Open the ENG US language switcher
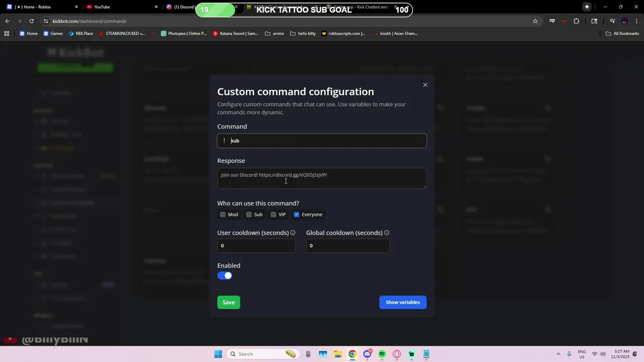This screenshot has width=644, height=362. click(x=582, y=354)
